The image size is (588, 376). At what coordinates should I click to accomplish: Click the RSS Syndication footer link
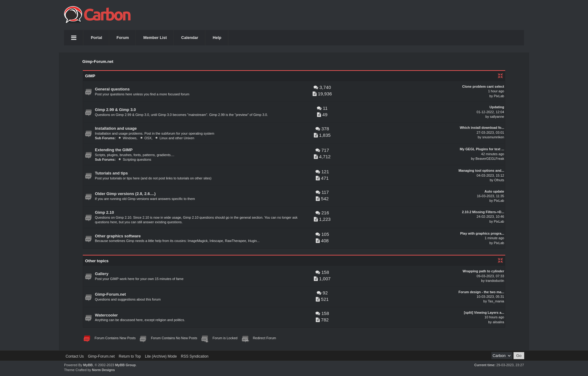194,356
